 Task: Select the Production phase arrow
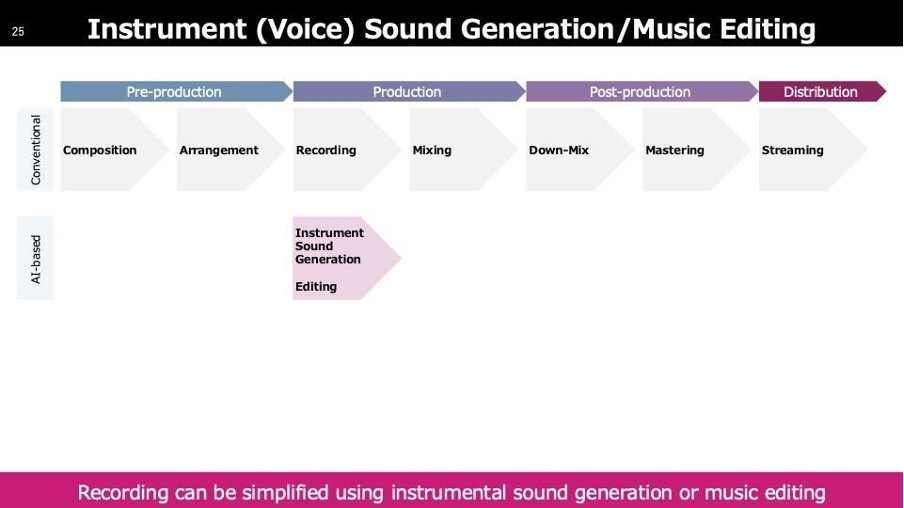[409, 92]
